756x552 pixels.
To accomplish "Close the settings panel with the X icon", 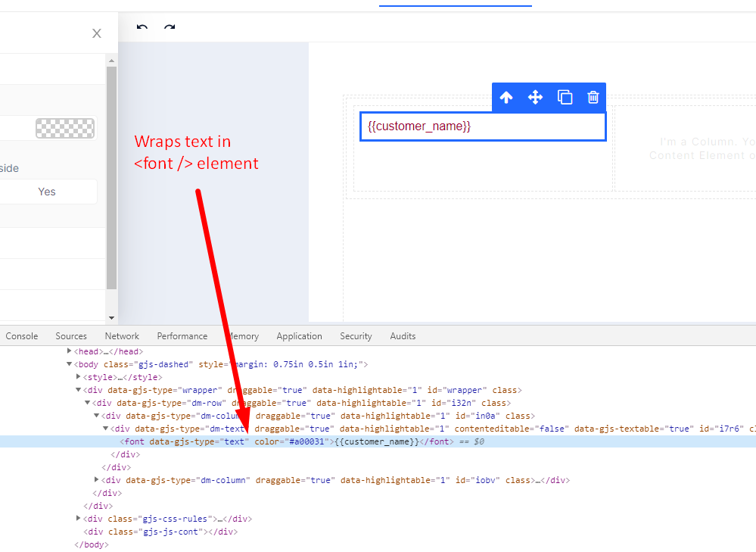I will tap(96, 33).
